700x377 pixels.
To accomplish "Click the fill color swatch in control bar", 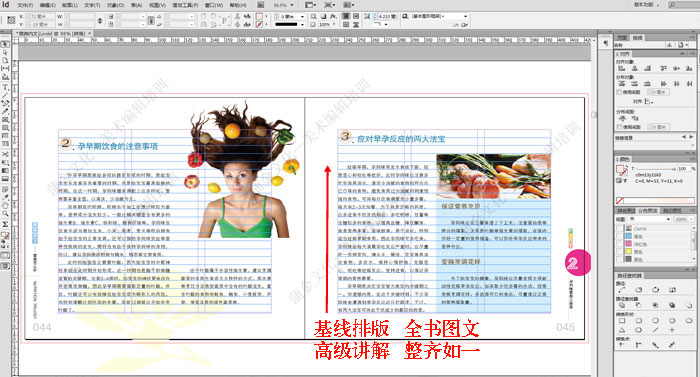I will pos(259,17).
